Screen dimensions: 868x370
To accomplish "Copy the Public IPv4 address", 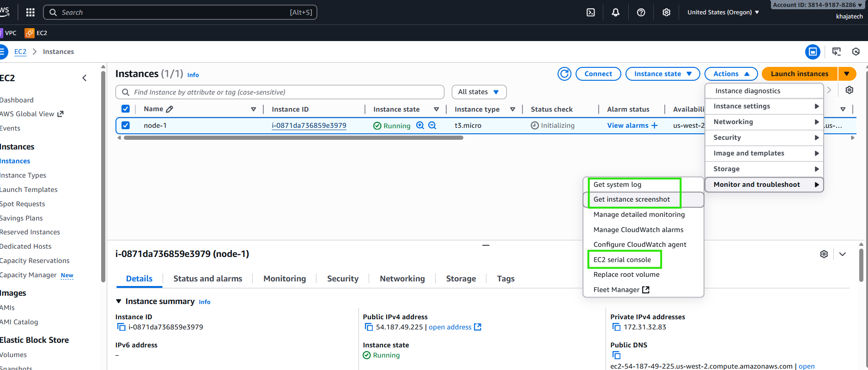I will point(369,327).
